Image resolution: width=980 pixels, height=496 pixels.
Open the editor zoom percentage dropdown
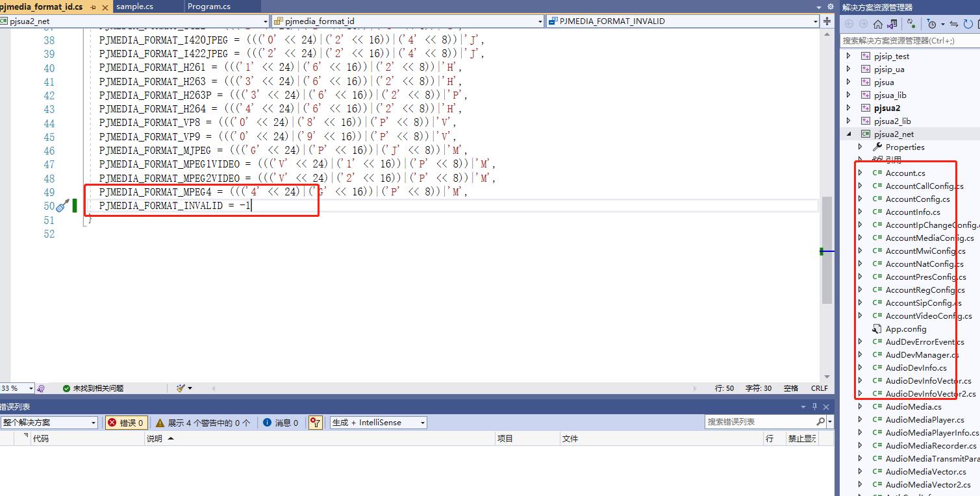pos(31,388)
